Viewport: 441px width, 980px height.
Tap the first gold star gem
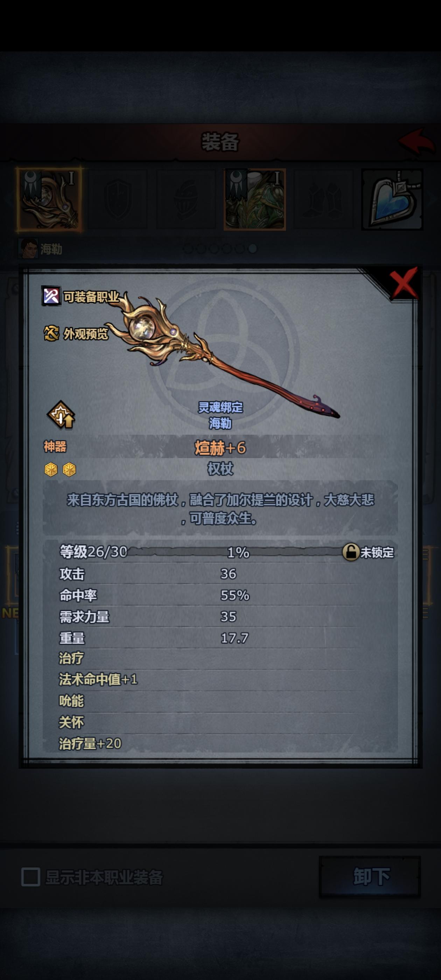coord(51,469)
